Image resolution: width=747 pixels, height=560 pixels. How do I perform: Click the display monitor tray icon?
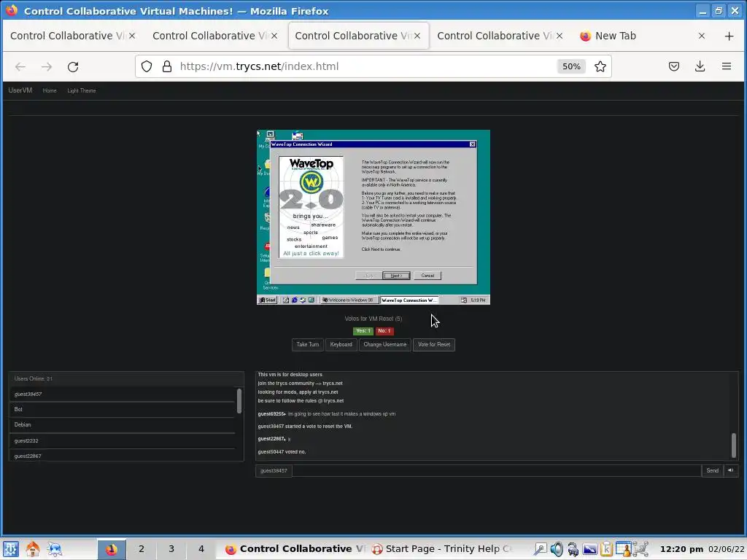(589, 549)
